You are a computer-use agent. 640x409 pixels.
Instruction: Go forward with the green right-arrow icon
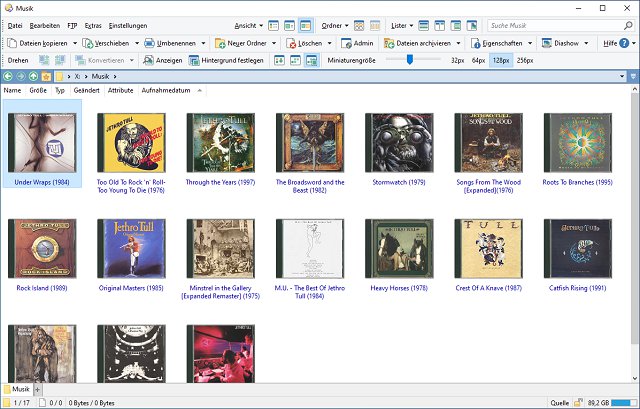(x=20, y=76)
